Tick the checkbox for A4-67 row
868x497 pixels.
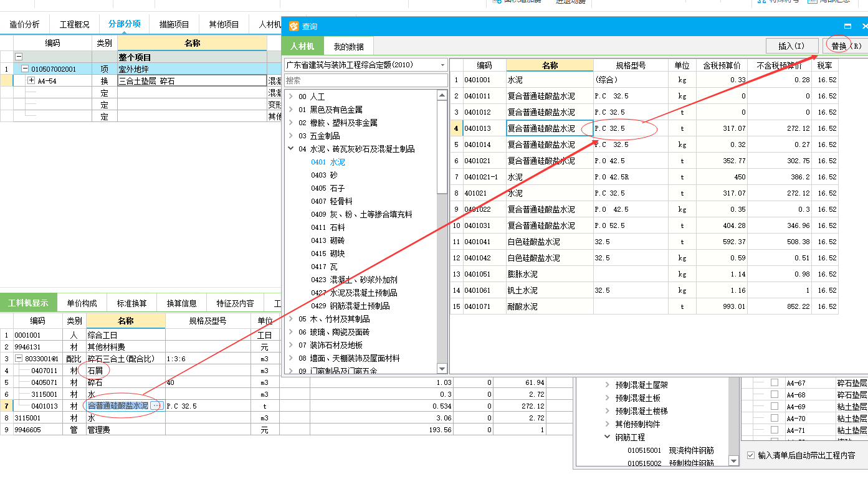point(775,382)
